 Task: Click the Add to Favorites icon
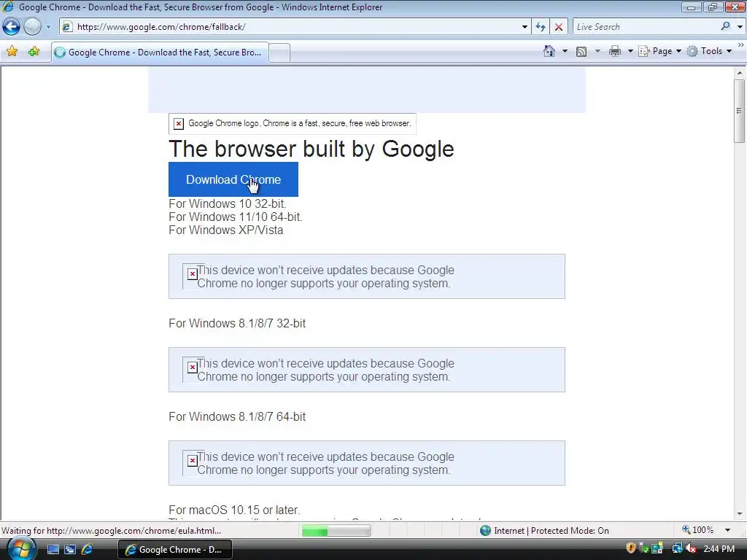[x=34, y=52]
